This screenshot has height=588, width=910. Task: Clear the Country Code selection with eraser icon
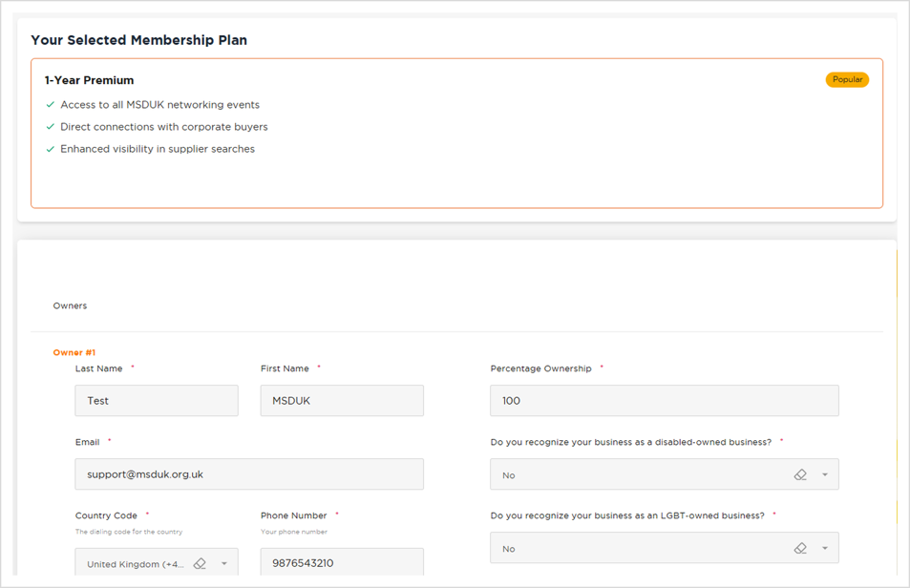tap(200, 563)
